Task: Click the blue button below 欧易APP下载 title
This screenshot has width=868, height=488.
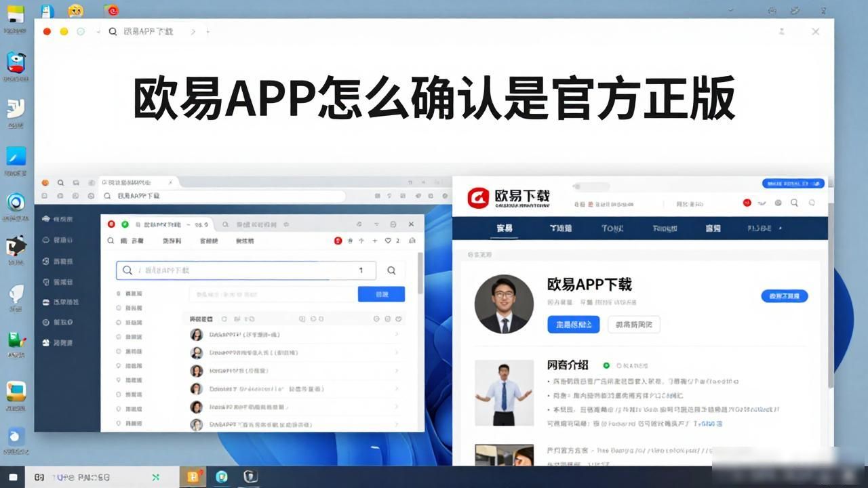Action: tap(574, 325)
